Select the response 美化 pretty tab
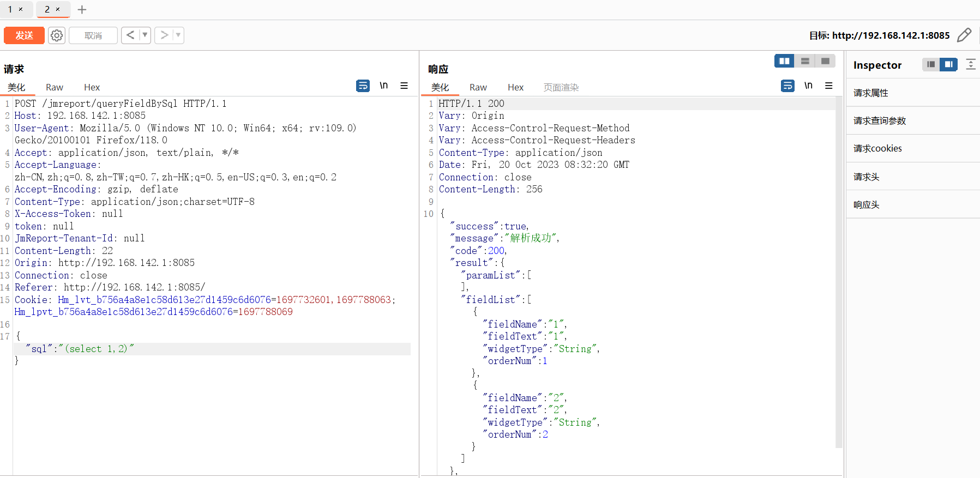This screenshot has width=980, height=478. [440, 87]
